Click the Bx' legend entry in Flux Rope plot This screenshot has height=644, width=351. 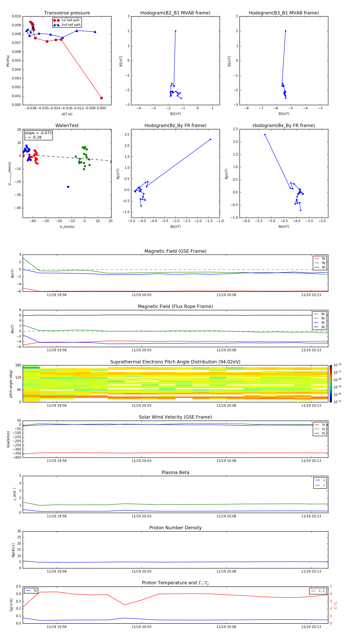click(320, 314)
